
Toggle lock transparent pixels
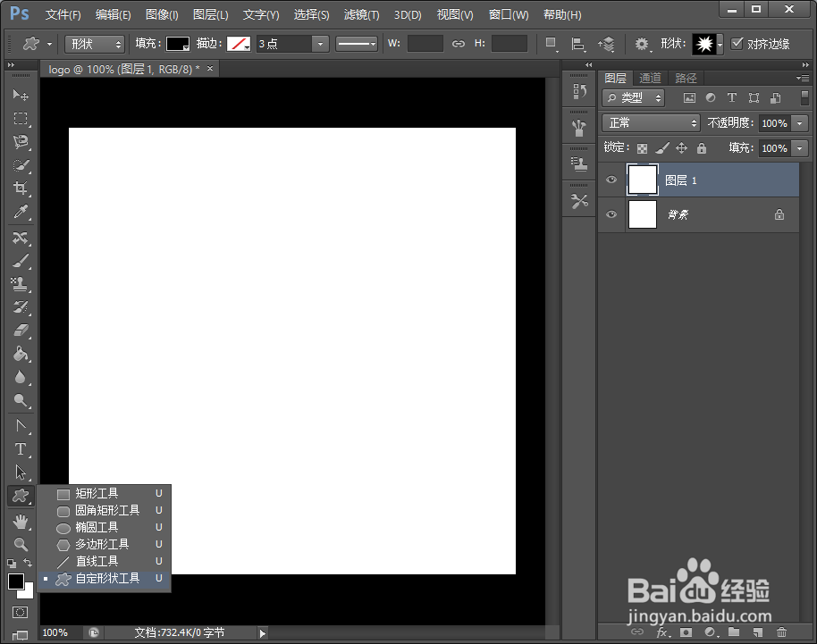click(x=642, y=148)
